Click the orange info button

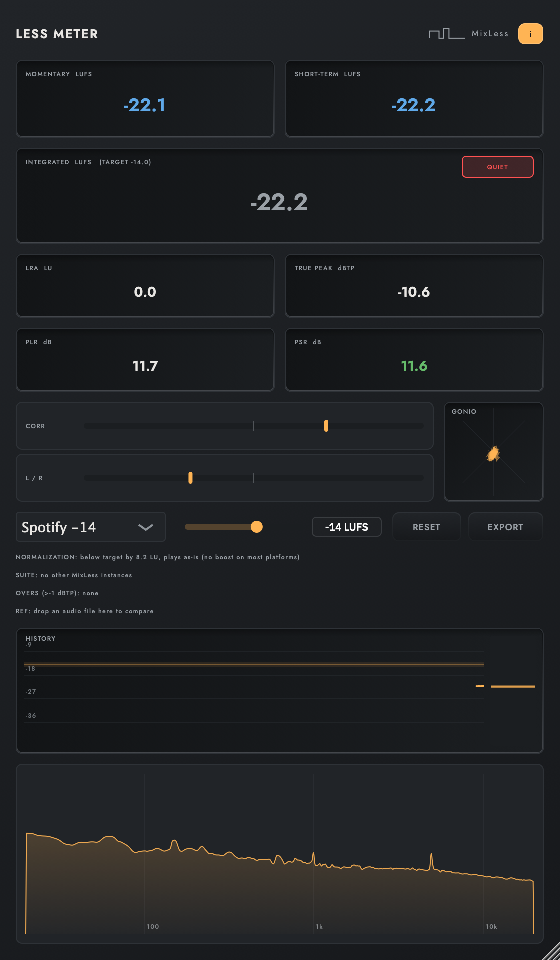530,34
